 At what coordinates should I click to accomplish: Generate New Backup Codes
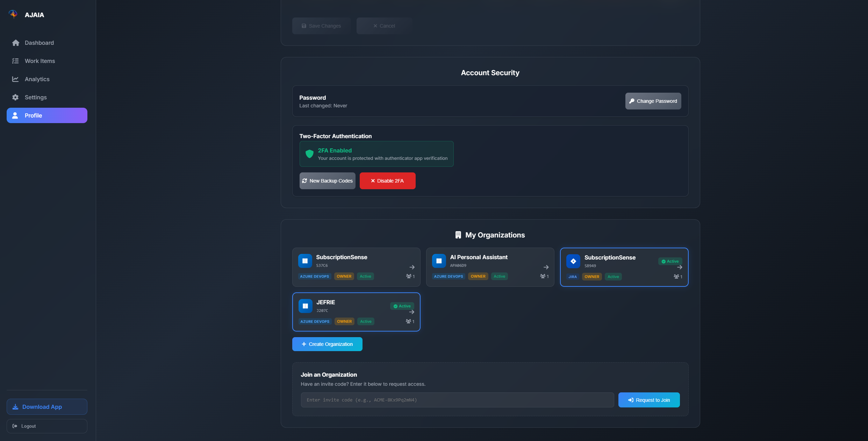click(x=327, y=181)
